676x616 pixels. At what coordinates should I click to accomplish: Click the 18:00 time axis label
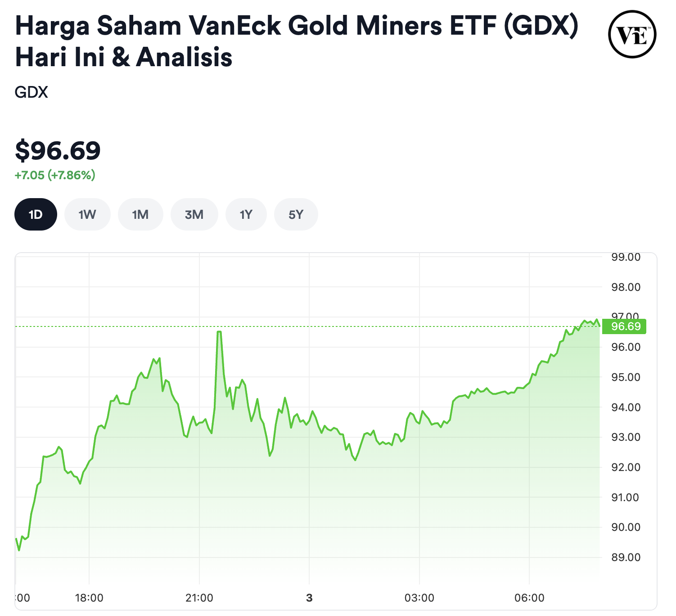pos(89,598)
